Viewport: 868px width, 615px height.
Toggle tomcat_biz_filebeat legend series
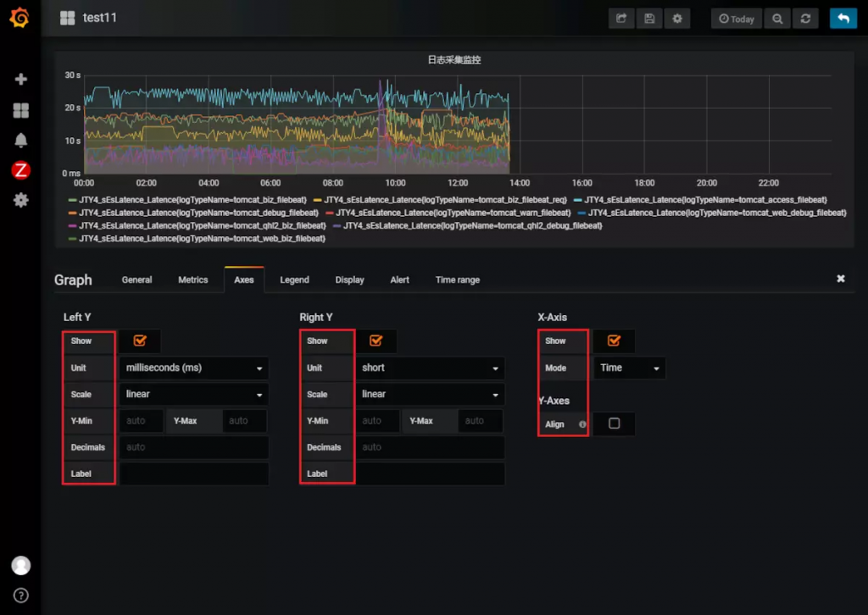[x=192, y=200]
